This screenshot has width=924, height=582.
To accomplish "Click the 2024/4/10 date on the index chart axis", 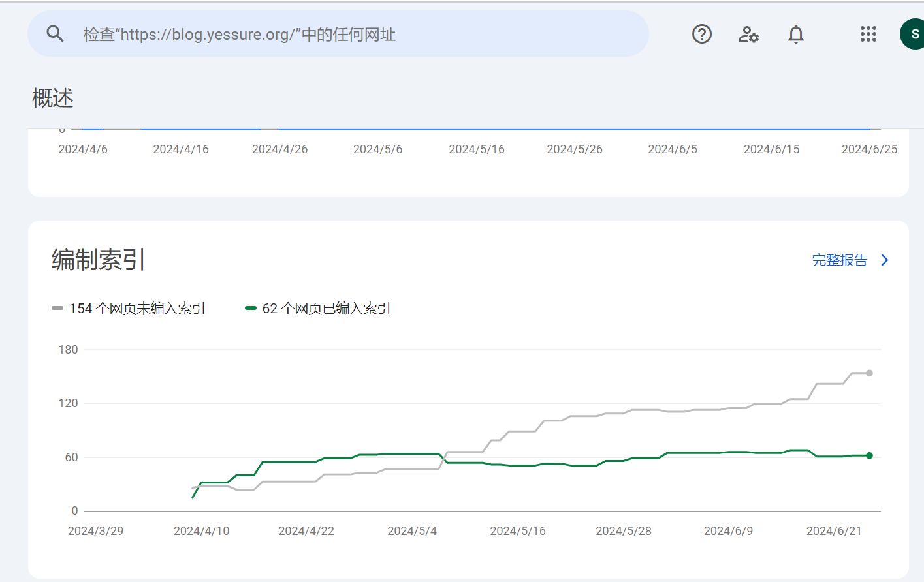I will [201, 531].
